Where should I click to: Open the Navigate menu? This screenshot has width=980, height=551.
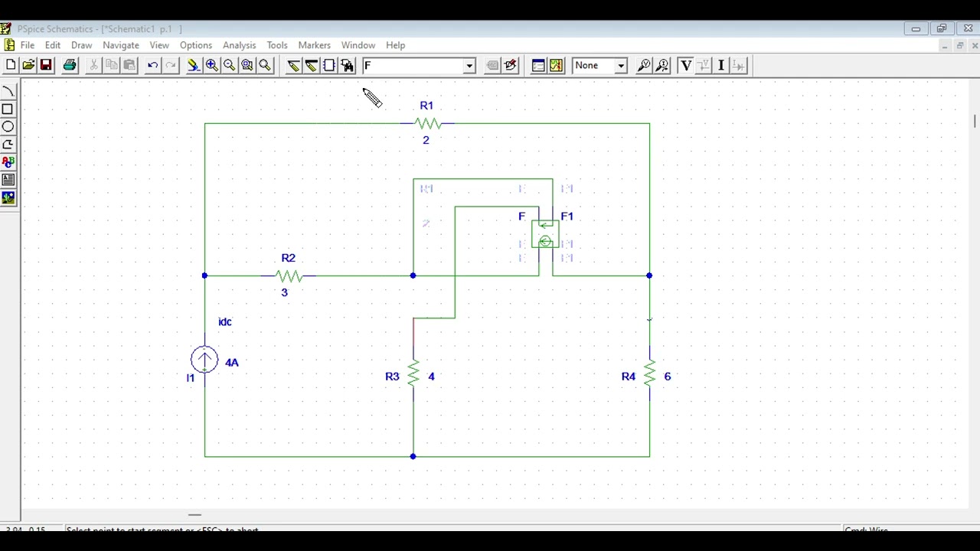tap(121, 45)
